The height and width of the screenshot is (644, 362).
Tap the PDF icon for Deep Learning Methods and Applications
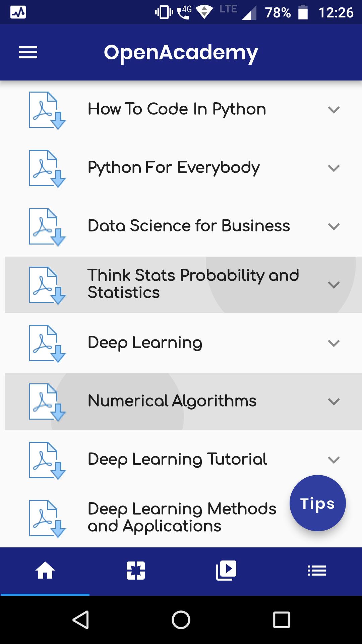48,519
